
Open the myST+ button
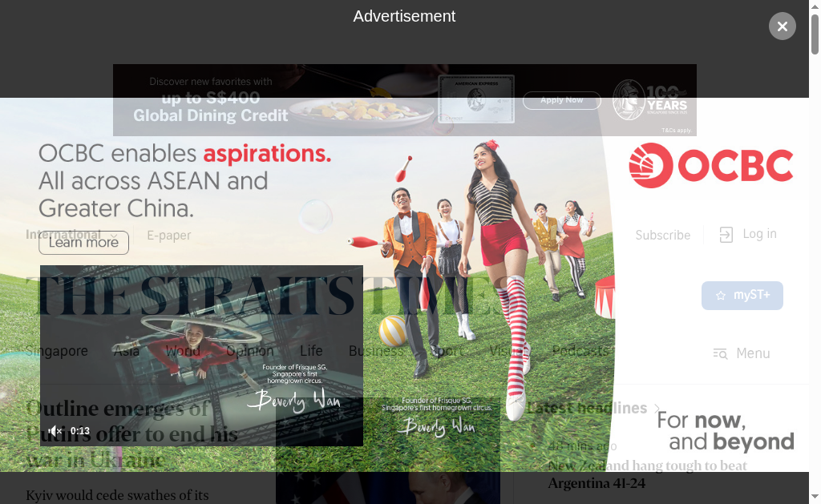[742, 296]
